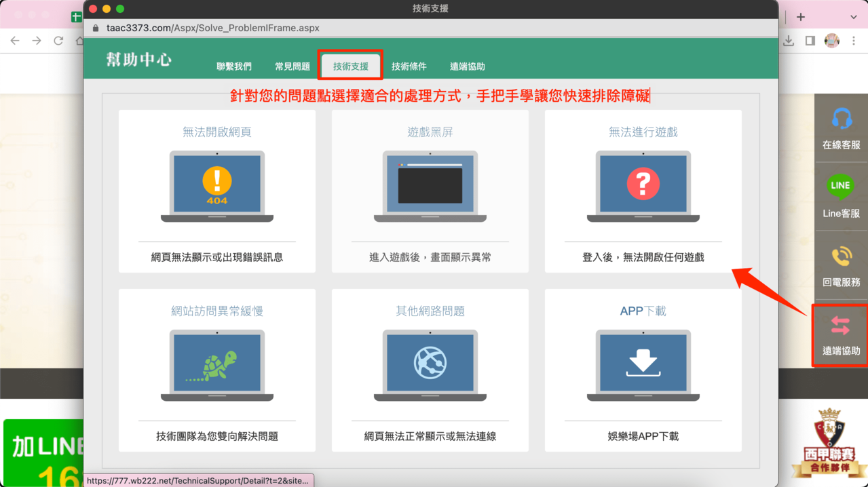Switch to the 聯繫我們 tab
Screen dimensions: 868x487
click(x=234, y=66)
